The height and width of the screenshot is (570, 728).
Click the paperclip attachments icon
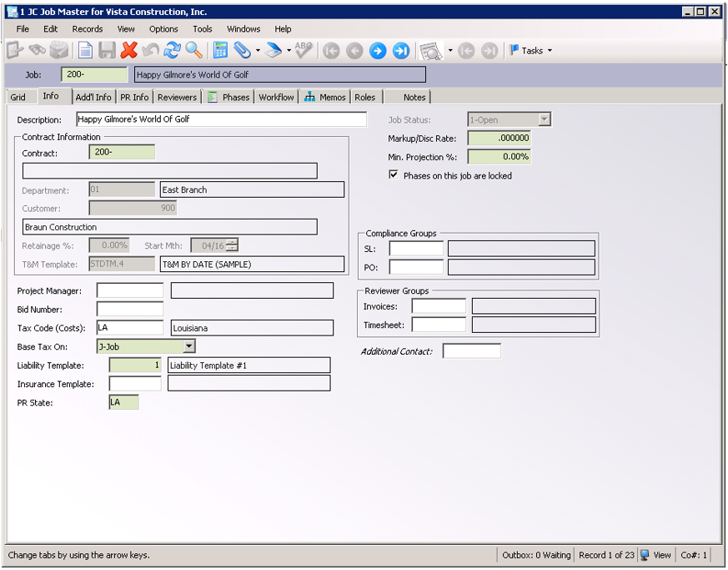pos(242,51)
